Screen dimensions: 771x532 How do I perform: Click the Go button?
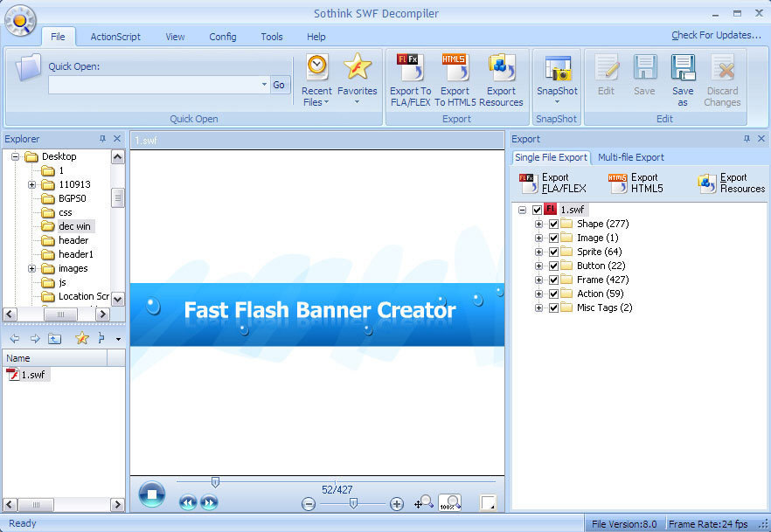(x=279, y=85)
